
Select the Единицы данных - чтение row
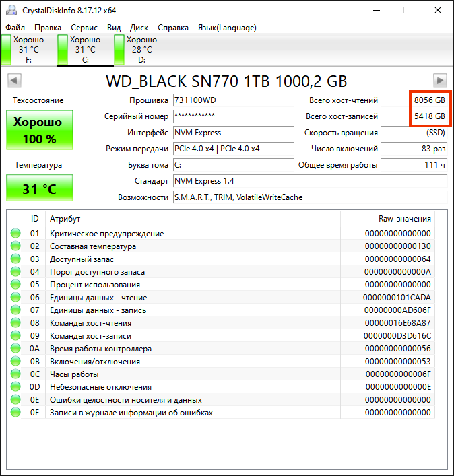(x=221, y=297)
